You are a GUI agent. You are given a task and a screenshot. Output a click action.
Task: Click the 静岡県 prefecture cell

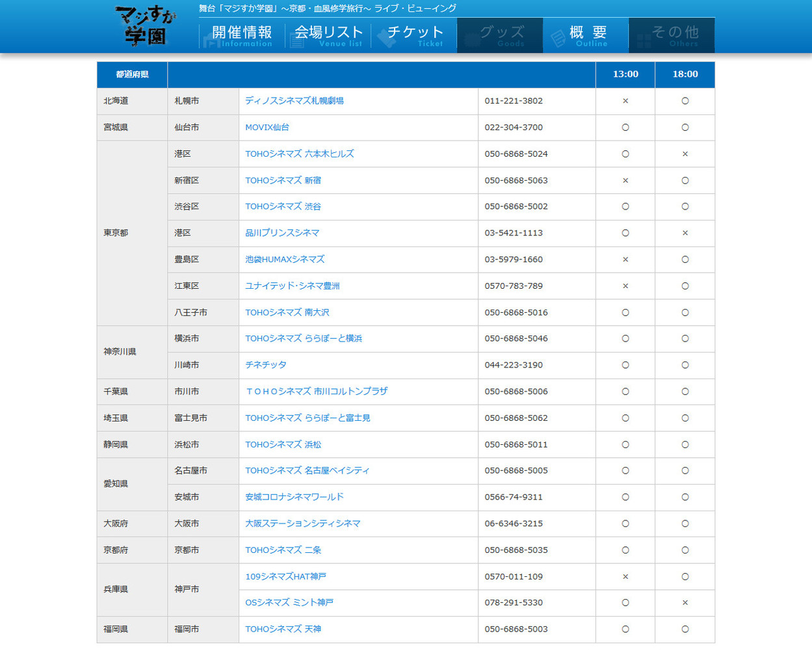[x=132, y=444]
